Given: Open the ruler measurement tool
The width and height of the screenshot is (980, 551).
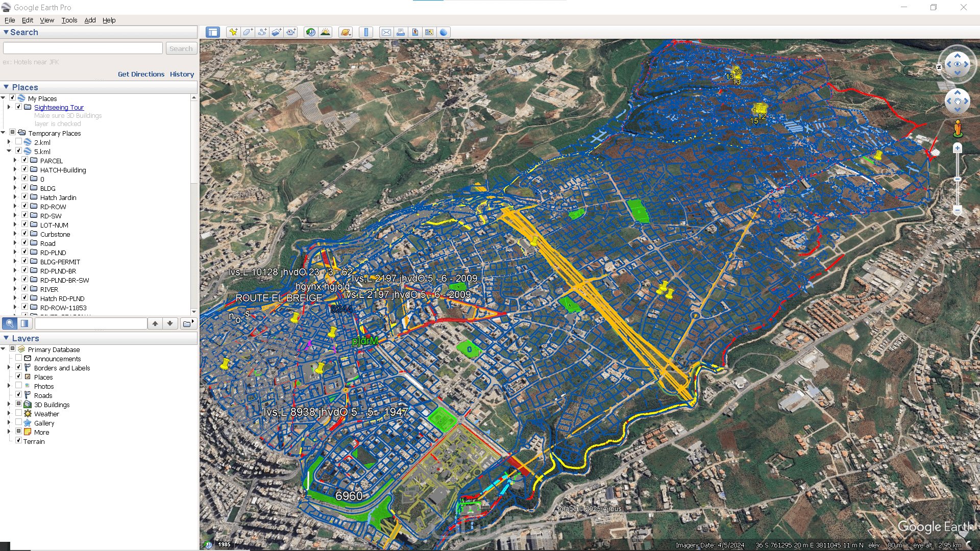Looking at the screenshot, I should pos(366,32).
